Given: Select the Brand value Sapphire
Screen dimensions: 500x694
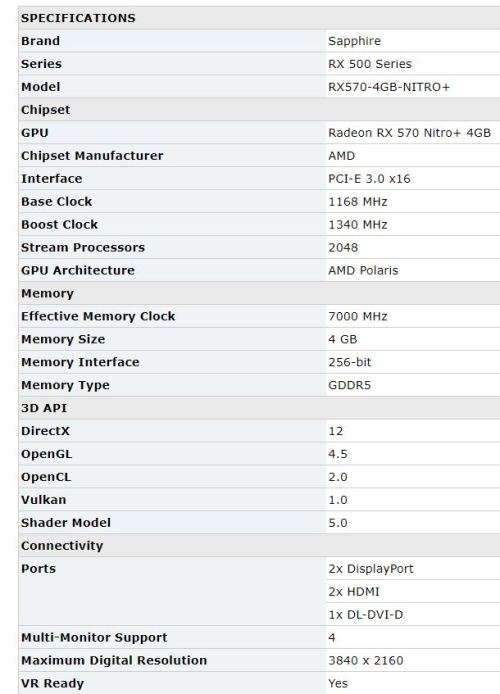Looking at the screenshot, I should [x=354, y=41].
